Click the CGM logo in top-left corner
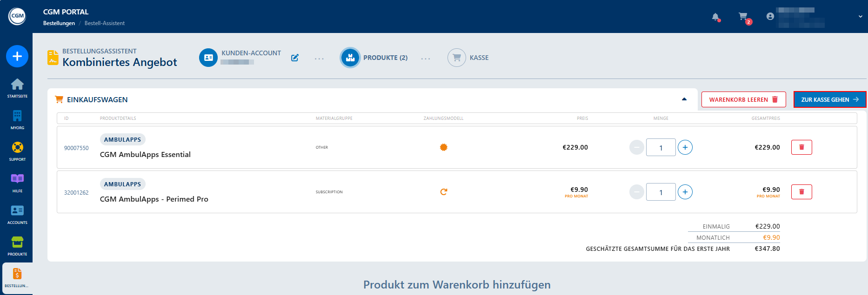 point(17,16)
